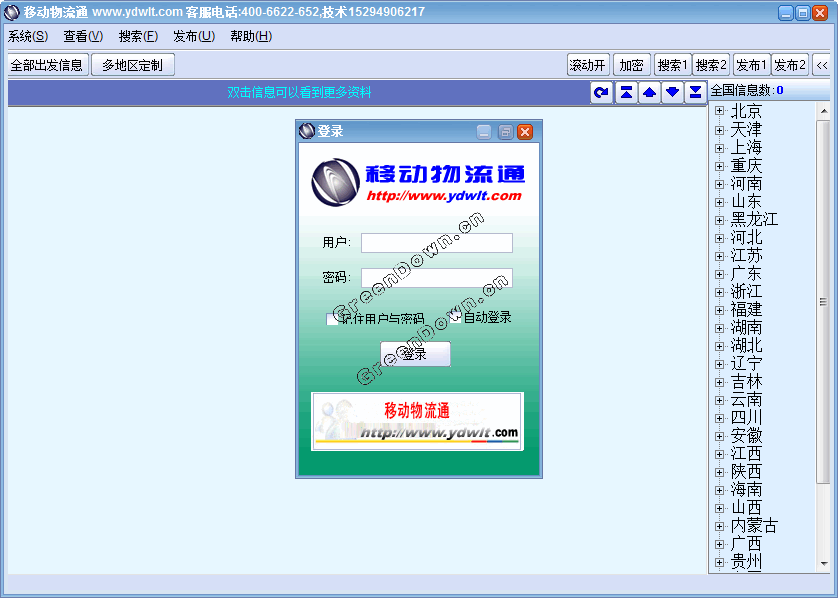Expand the 内蒙古 tree node
Screen dimensions: 838x598
coord(719,526)
